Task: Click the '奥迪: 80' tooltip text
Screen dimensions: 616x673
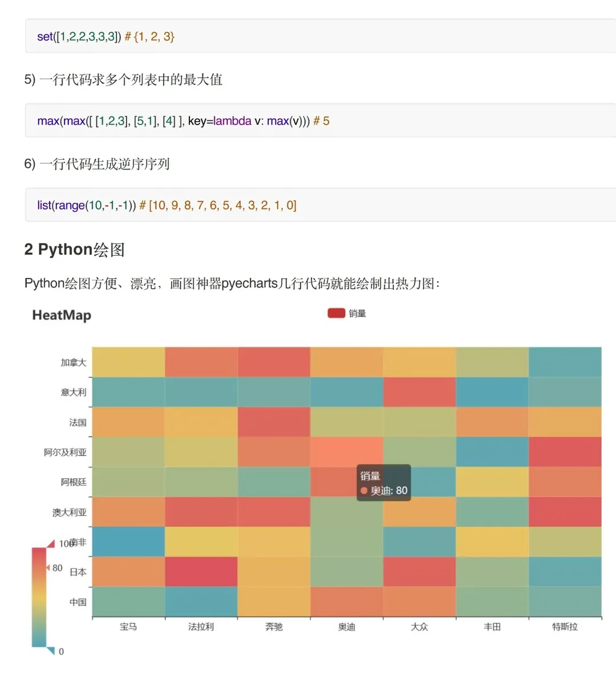Action: (x=388, y=490)
